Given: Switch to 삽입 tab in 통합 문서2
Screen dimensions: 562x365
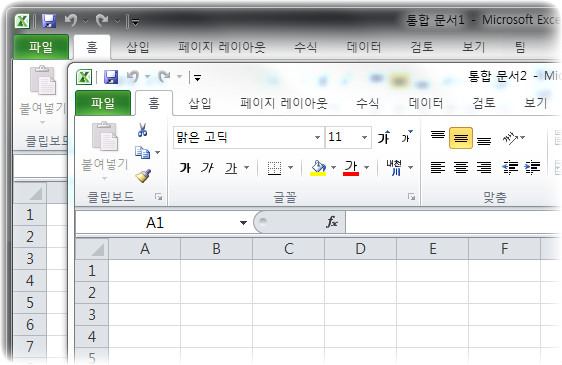Looking at the screenshot, I should (200, 103).
